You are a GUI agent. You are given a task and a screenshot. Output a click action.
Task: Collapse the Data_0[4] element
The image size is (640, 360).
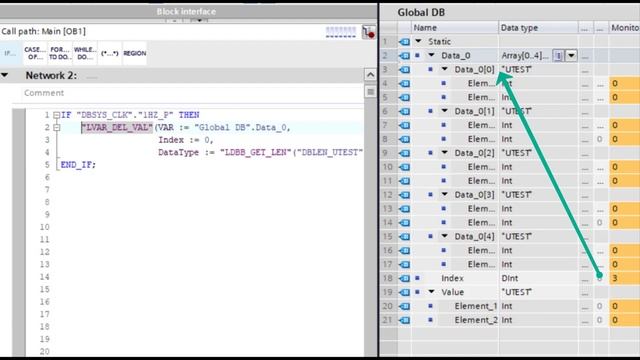coord(444,236)
